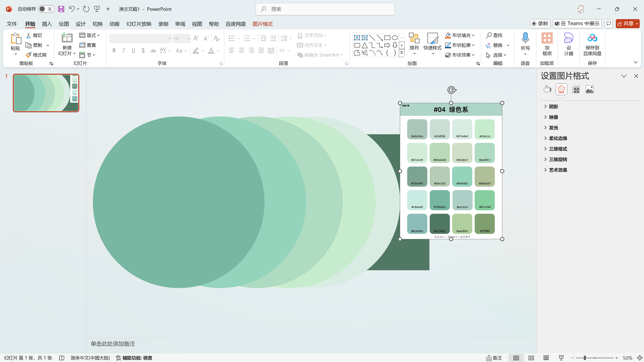
Task: Select the Format Painter (格式刷)
Action: point(36,55)
